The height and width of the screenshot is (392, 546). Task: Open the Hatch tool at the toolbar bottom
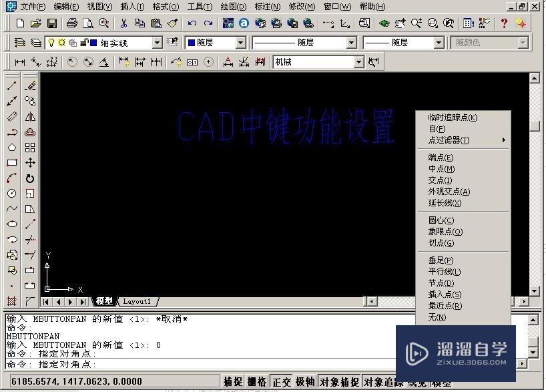tap(11, 302)
